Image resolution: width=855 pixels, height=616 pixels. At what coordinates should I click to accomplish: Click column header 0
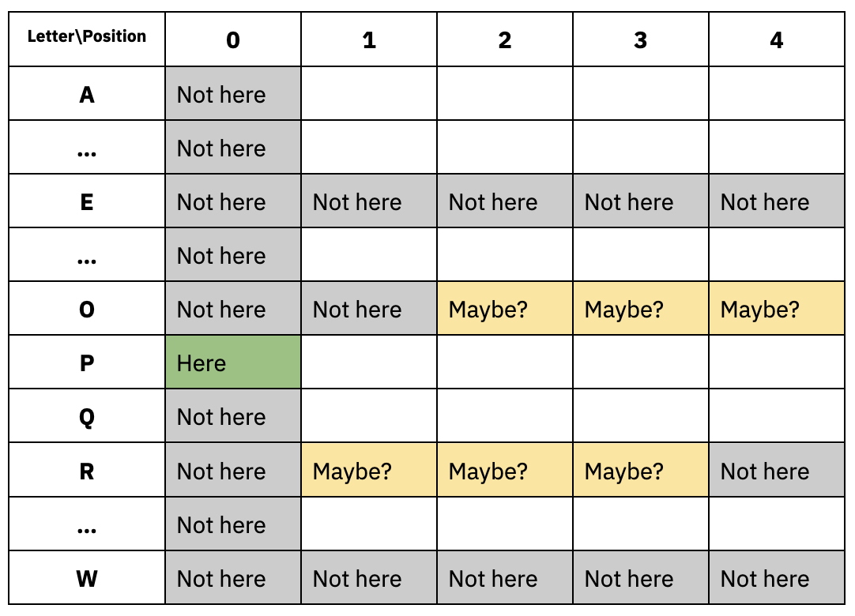click(233, 39)
